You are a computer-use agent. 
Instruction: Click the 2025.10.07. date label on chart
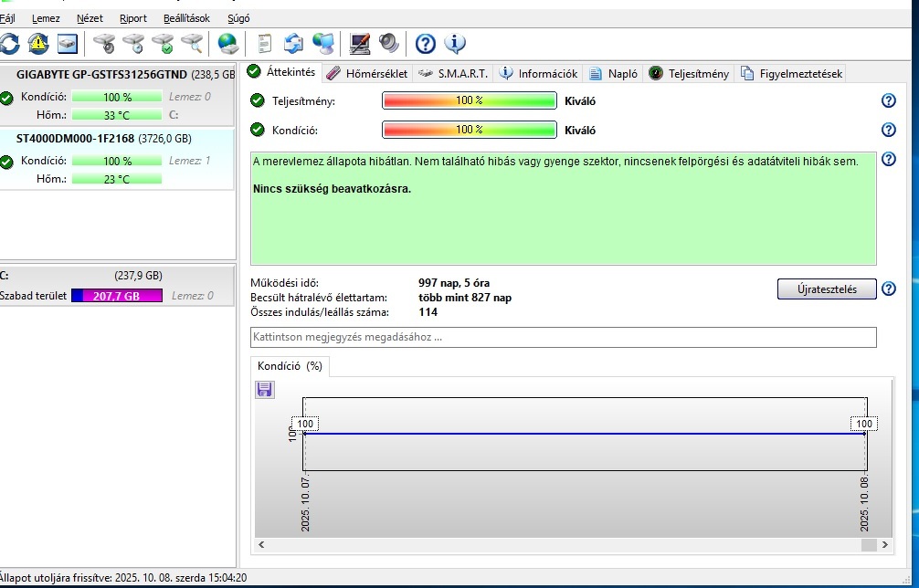click(x=305, y=504)
